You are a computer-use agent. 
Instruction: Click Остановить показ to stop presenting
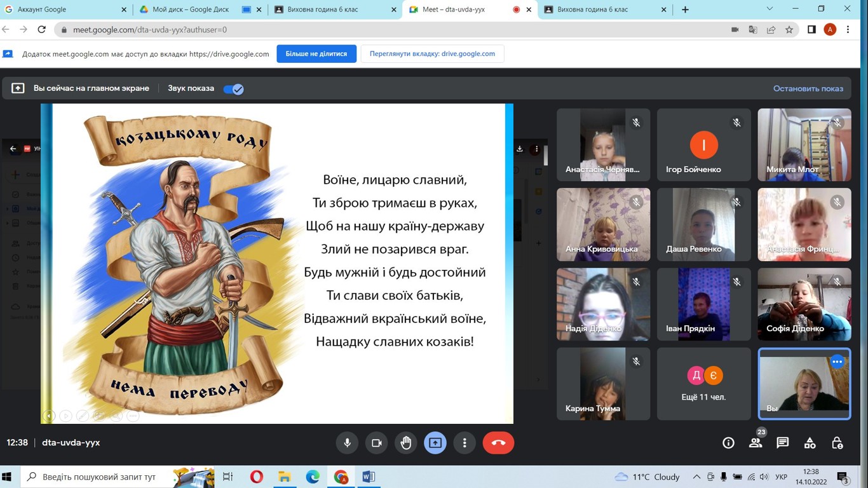(x=808, y=88)
